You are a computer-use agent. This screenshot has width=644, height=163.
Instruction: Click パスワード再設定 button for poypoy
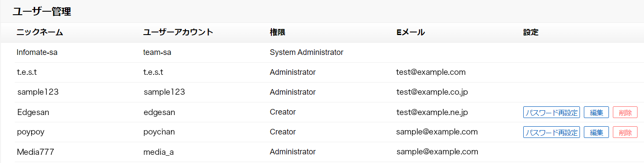pos(551,132)
